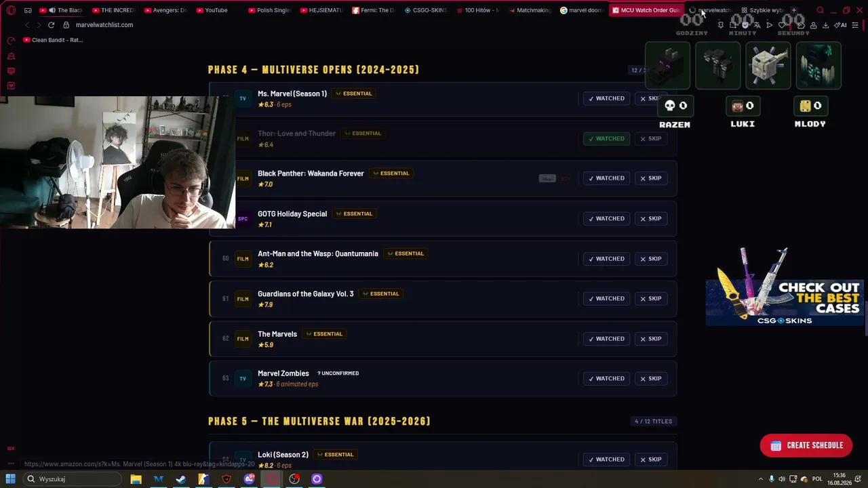The image size is (868, 488).
Task: Skip The Marvels
Action: point(651,339)
